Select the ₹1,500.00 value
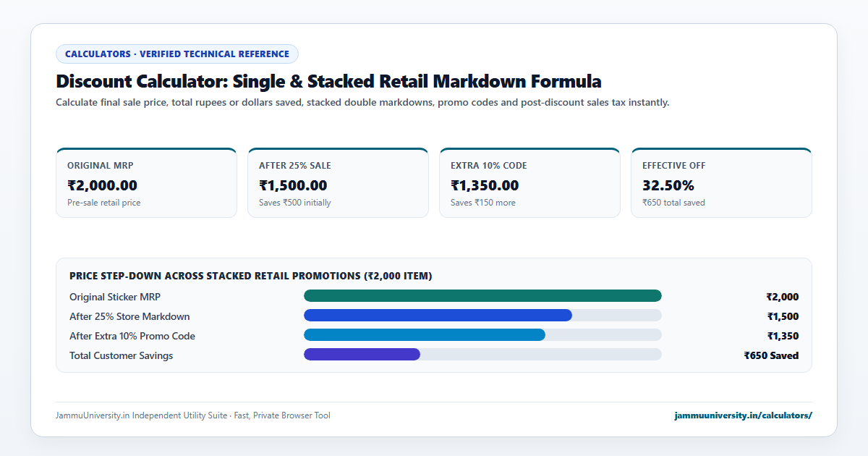868x456 pixels. 293,185
